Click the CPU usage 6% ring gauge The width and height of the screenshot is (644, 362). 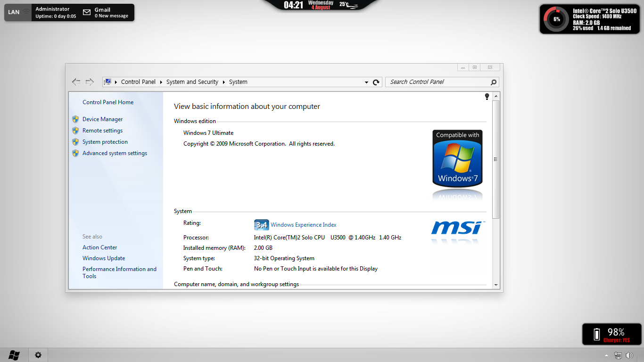pos(556,19)
